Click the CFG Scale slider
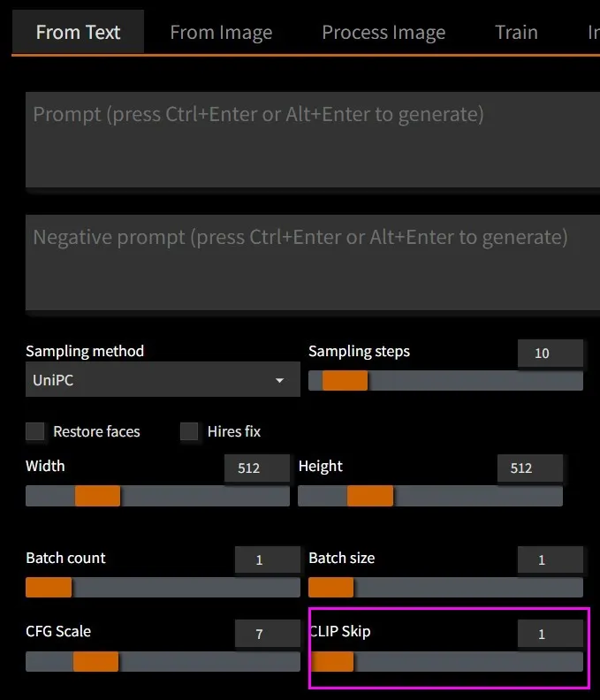The height and width of the screenshot is (700, 600). tap(163, 662)
